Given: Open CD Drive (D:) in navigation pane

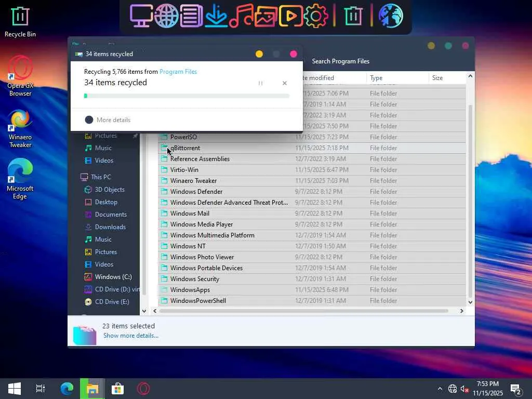Looking at the screenshot, I should coord(112,289).
